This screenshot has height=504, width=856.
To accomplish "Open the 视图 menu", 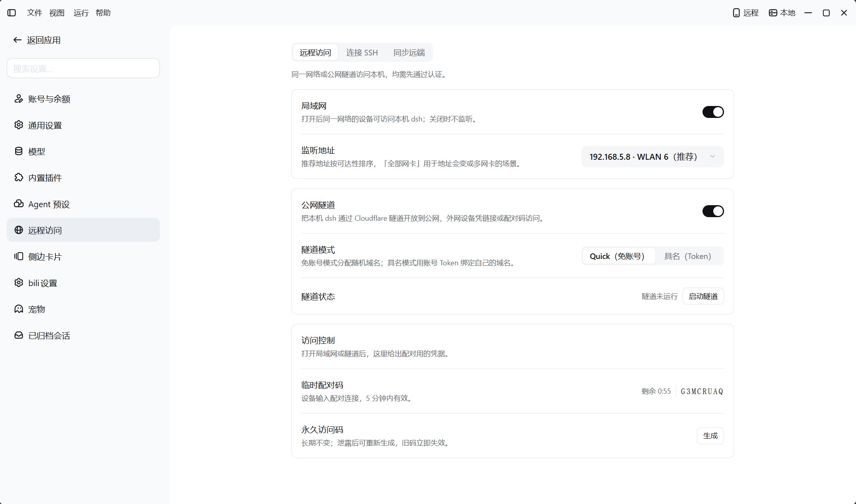I will 57,13.
